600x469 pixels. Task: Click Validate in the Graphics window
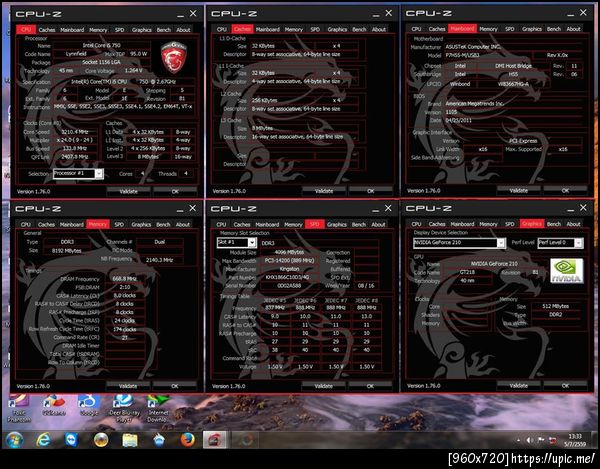click(518, 386)
